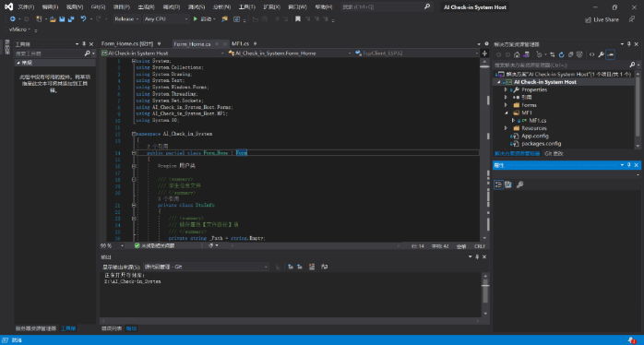The image size is (644, 345).
Task: Open the Git(G) menu
Action: [98, 7]
